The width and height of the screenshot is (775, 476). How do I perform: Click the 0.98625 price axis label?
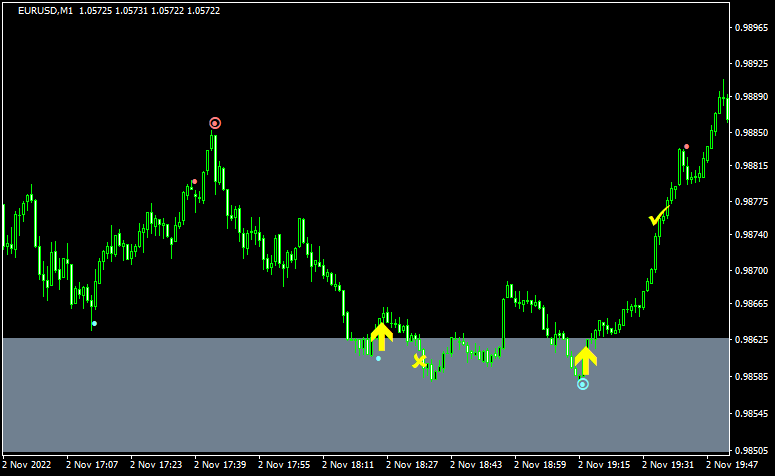[750, 340]
